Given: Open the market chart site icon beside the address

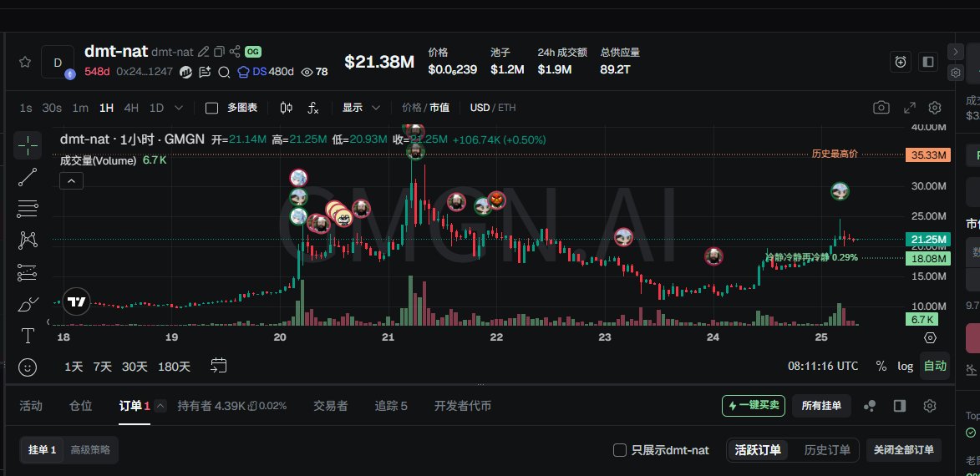Looking at the screenshot, I should pyautogui.click(x=185, y=72).
